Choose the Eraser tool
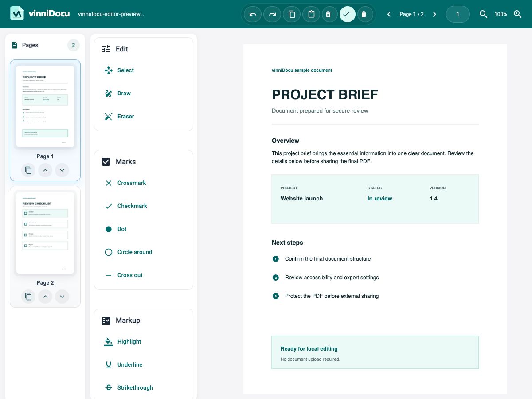The image size is (532, 399). pyautogui.click(x=144, y=117)
